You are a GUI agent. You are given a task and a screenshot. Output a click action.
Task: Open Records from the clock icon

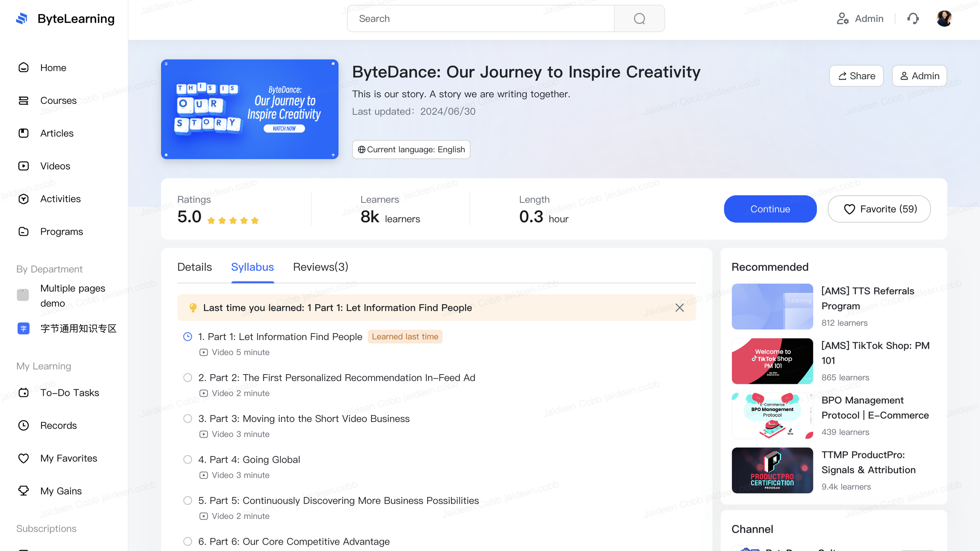point(24,425)
